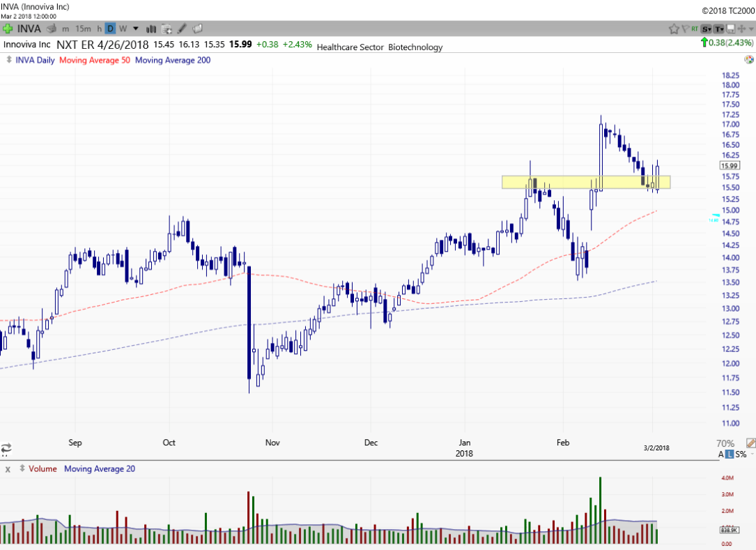Switch to the weekly W timeframe
Image resolution: width=756 pixels, height=550 pixels.
pyautogui.click(x=123, y=29)
